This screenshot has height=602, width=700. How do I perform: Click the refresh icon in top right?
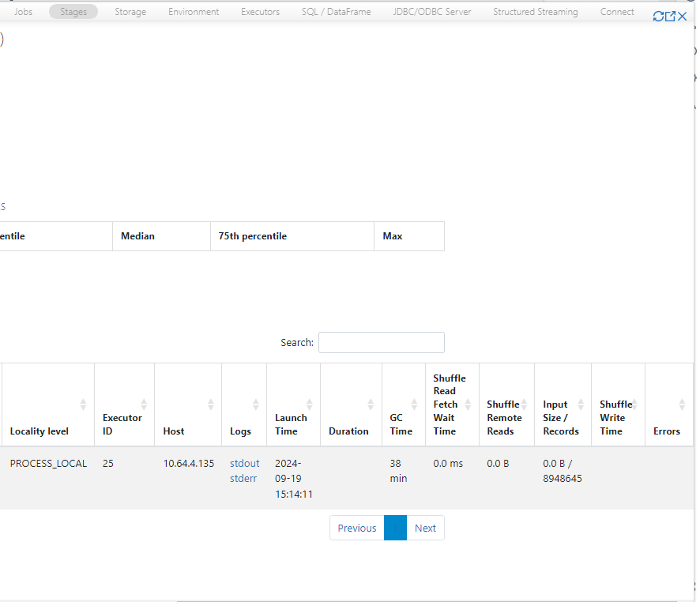coord(658,17)
